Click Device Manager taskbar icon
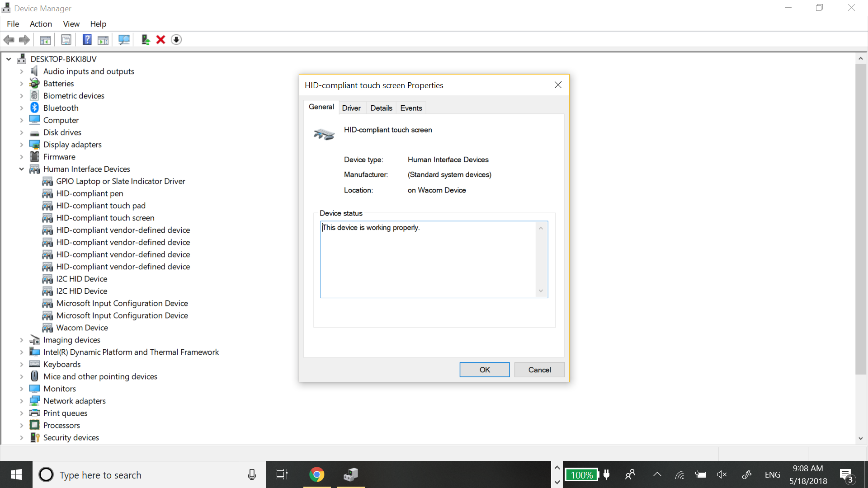 pyautogui.click(x=351, y=474)
